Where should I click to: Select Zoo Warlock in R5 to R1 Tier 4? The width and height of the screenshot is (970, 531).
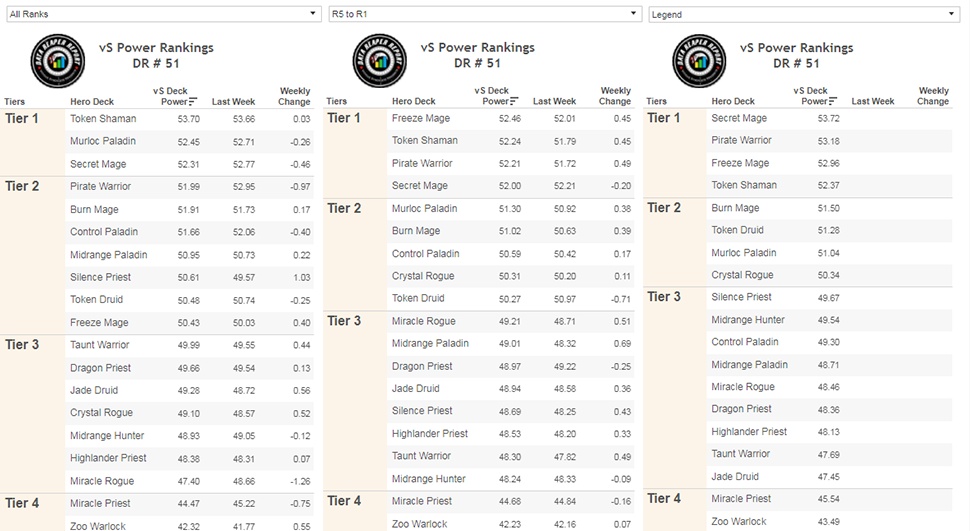tap(419, 524)
